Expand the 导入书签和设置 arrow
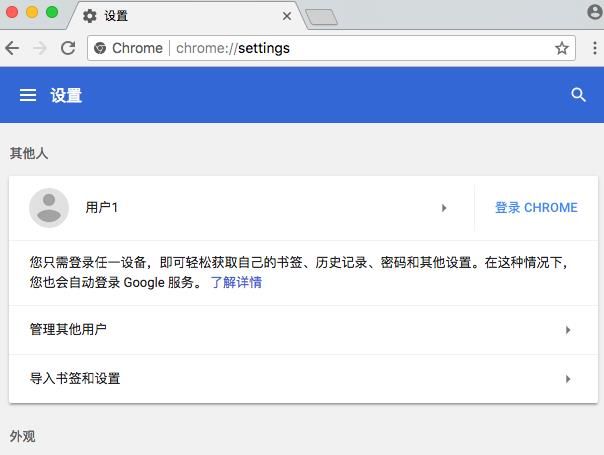The width and height of the screenshot is (604, 455). (568, 379)
